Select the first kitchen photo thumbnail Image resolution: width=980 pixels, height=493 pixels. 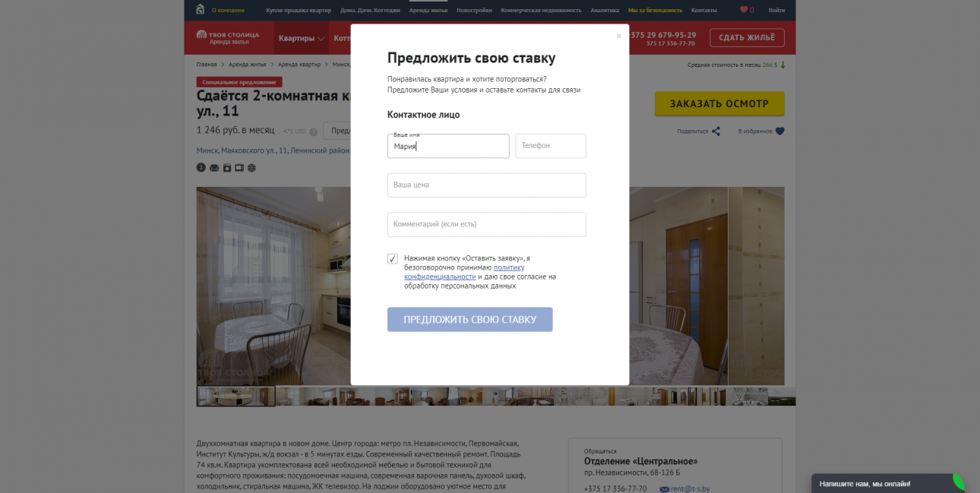236,397
